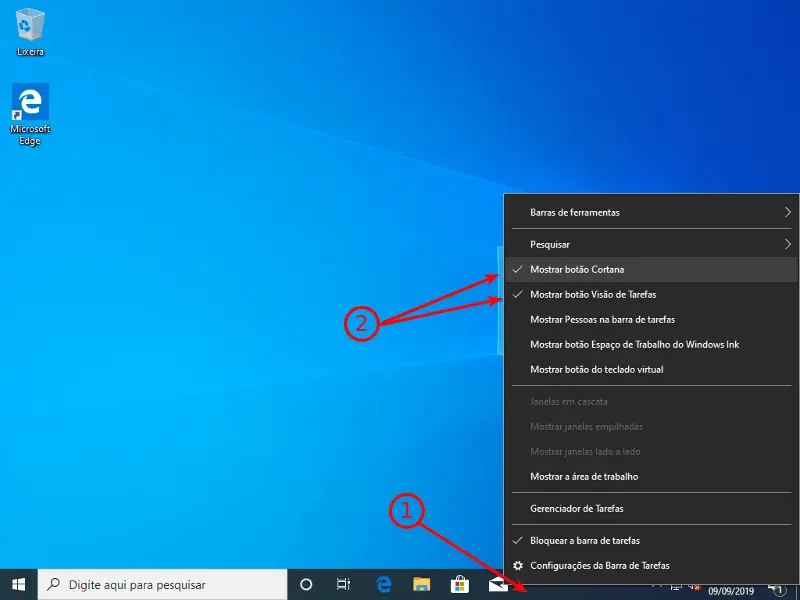Select Mostrar a área de trabalho
The image size is (800, 600).
click(652, 477)
